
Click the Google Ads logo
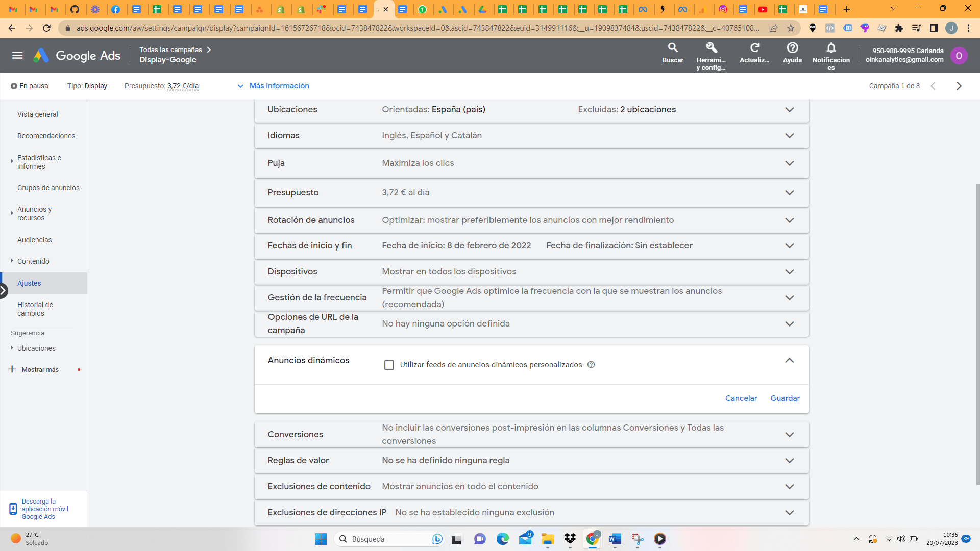77,55
